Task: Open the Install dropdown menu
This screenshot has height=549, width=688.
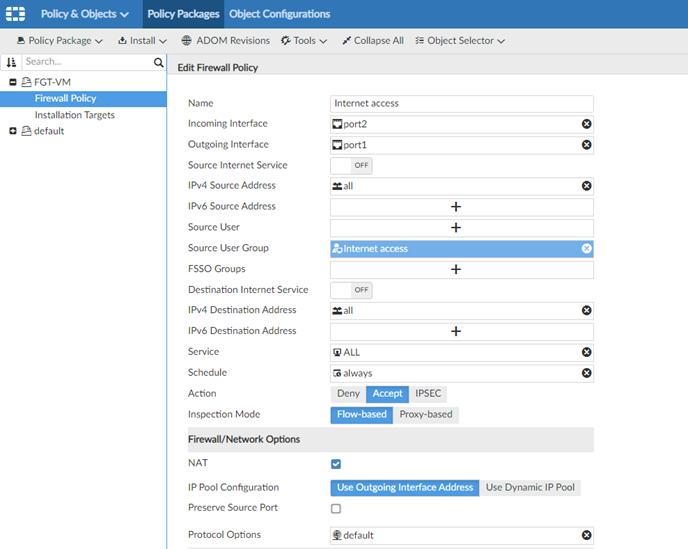Action: click(142, 41)
